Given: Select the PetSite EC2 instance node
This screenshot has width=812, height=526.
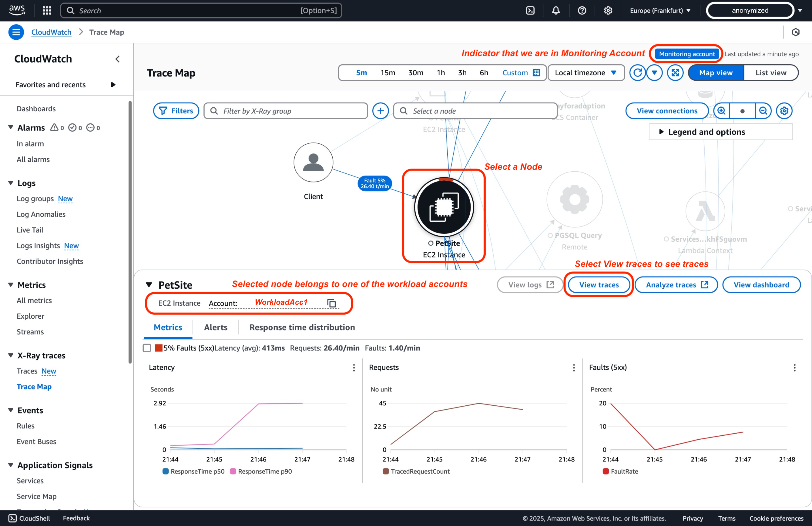Looking at the screenshot, I should tap(444, 207).
